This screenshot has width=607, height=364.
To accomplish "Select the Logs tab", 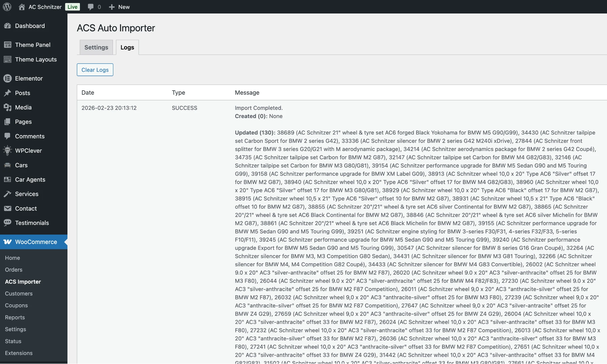I will coord(127,47).
